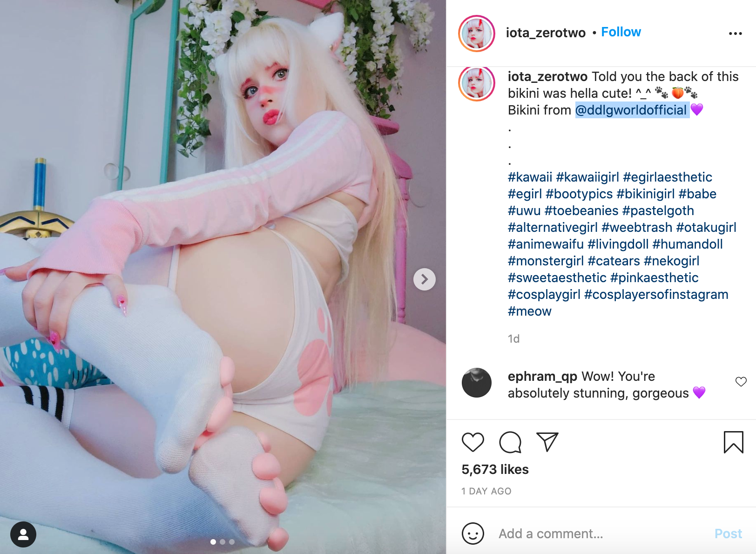Screen dimensions: 756x554
Task: Open ephram_qp commenter profile picture
Action: point(477,383)
